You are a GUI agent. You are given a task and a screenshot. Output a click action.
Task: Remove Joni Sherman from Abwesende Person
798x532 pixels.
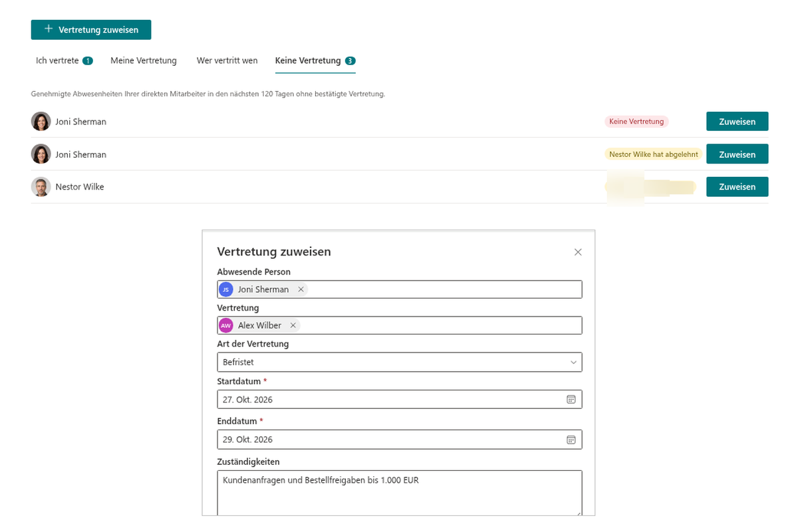click(301, 289)
